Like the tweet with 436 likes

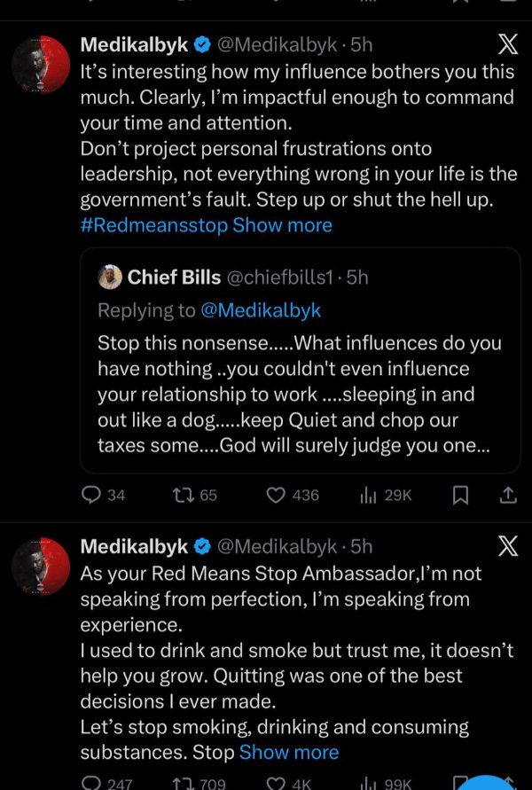pos(276,496)
